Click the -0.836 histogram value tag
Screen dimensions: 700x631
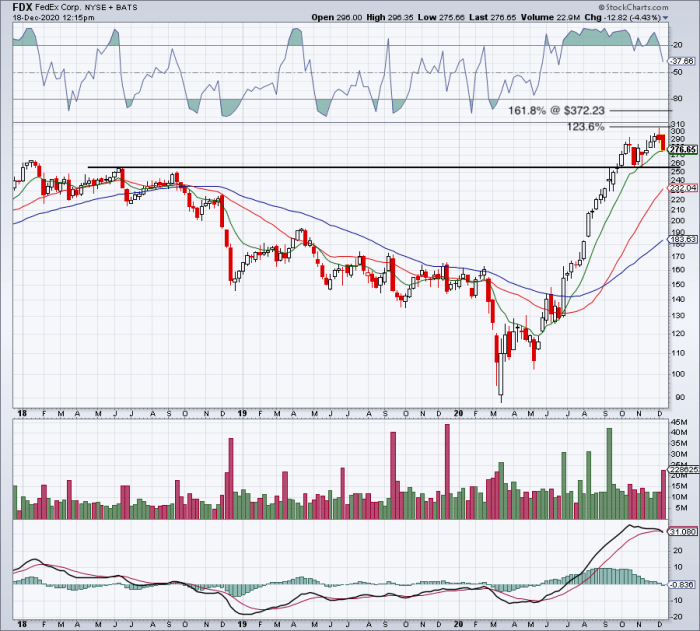pos(683,585)
